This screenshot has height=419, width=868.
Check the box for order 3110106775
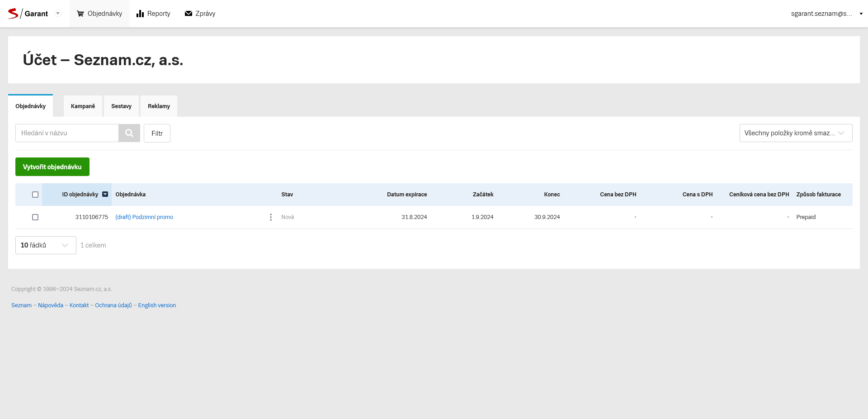(x=35, y=217)
